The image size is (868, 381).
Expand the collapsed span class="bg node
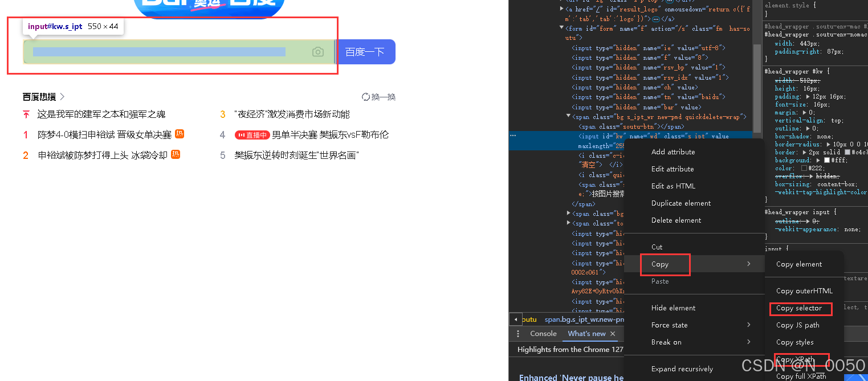[569, 214]
